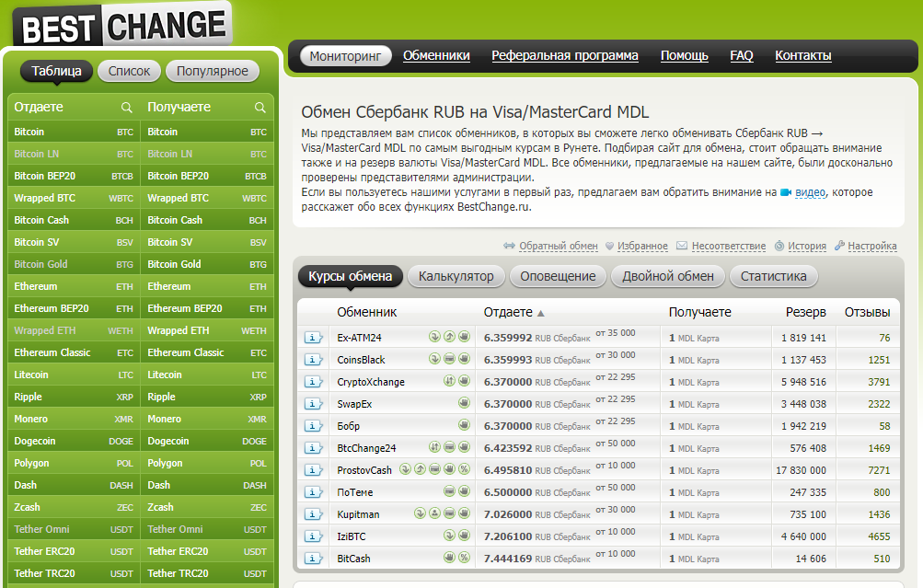Open FAQ in top navigation
The height and width of the screenshot is (588, 923).
click(x=742, y=55)
